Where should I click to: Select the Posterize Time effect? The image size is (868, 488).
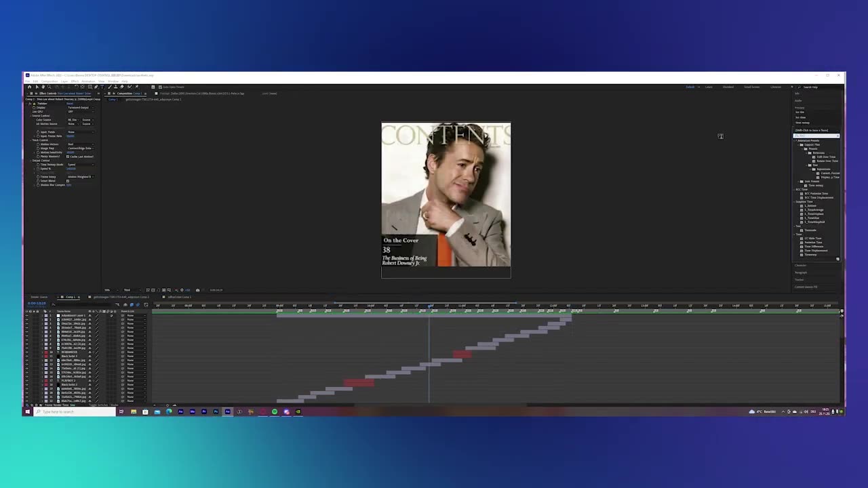coord(814,243)
